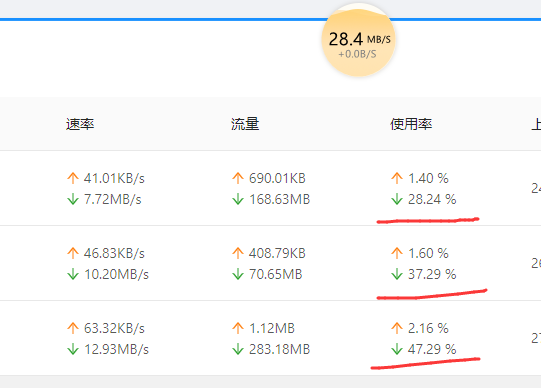Viewport: 541px width, 388px height.
Task: Click green down arrow beside 283.18MB
Action: pyautogui.click(x=238, y=349)
